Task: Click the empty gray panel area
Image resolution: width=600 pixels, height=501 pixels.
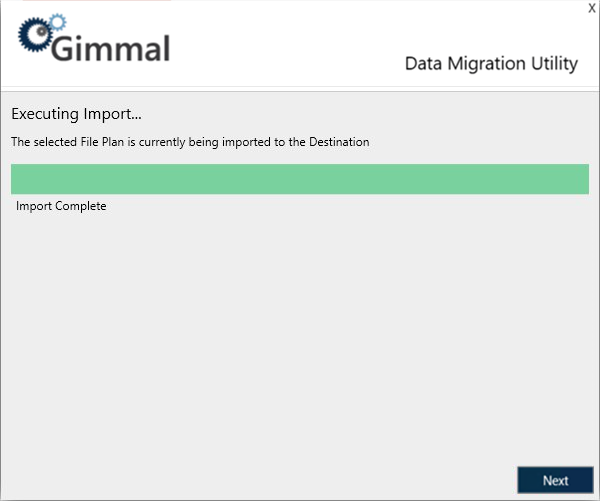Action: coord(300,340)
